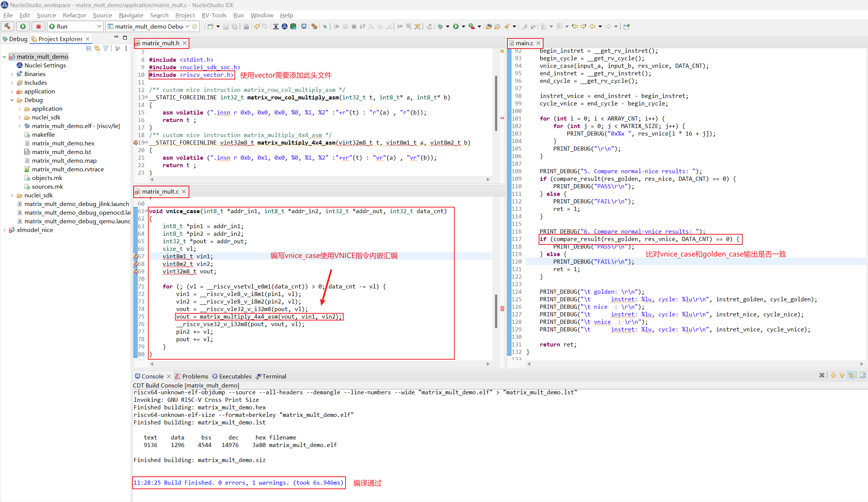Switch to the Problems tab
Viewport: 868px width, 502px height.
tap(191, 376)
